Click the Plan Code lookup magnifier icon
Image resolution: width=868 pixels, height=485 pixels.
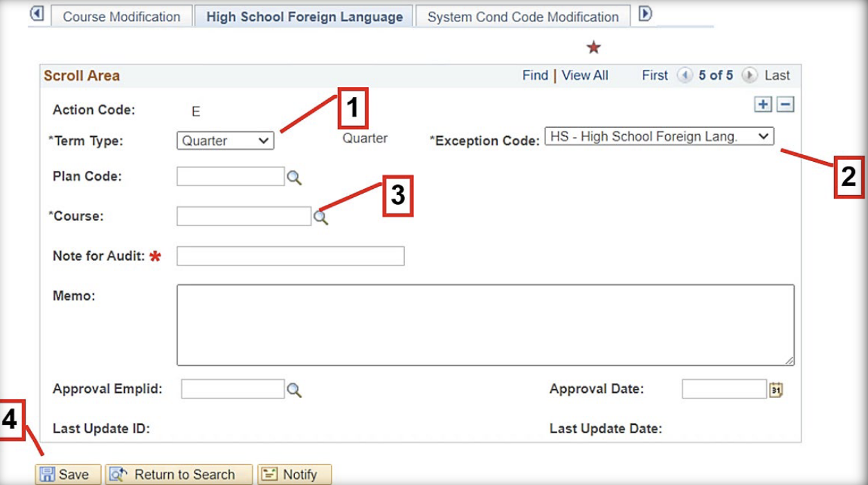pyautogui.click(x=294, y=178)
